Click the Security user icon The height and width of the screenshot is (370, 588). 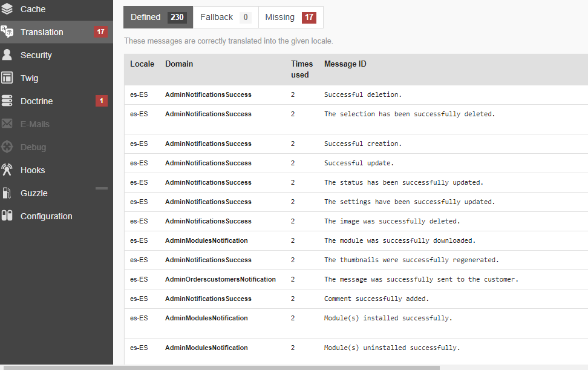[7, 55]
